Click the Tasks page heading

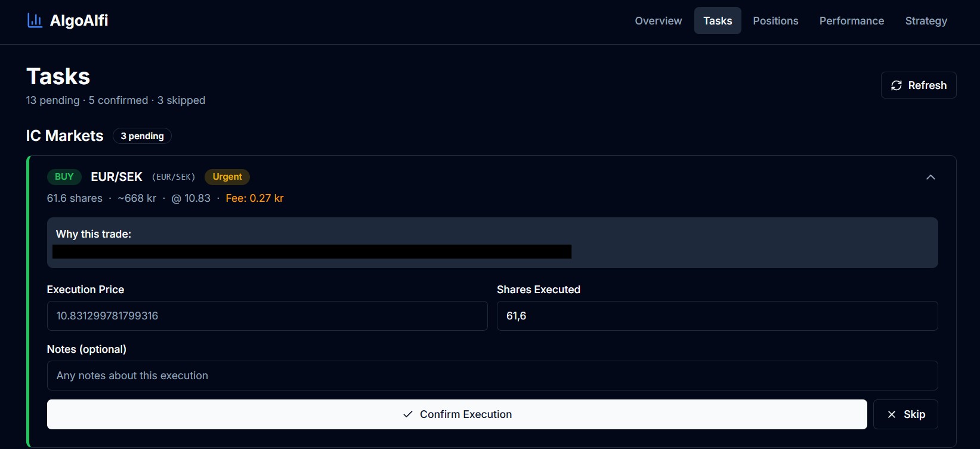click(58, 76)
